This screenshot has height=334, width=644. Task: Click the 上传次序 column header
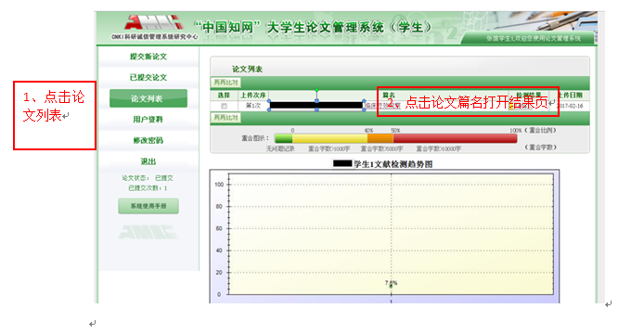click(x=253, y=96)
